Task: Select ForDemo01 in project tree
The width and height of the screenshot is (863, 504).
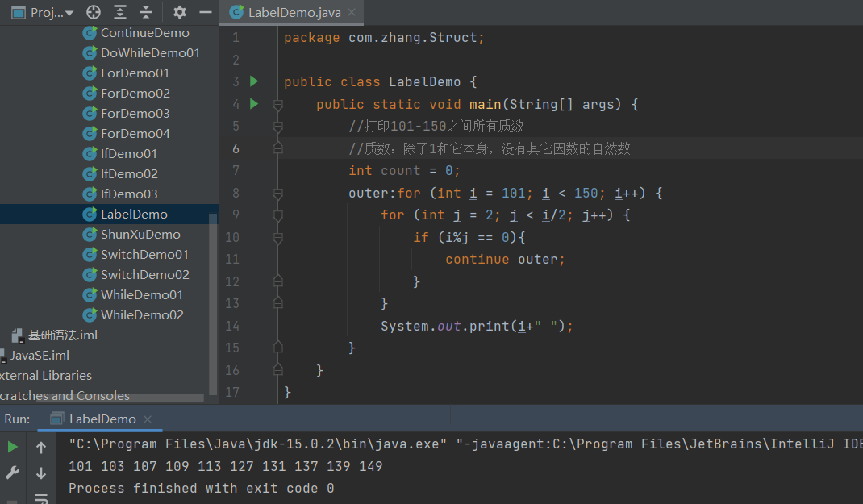Action: (x=135, y=73)
